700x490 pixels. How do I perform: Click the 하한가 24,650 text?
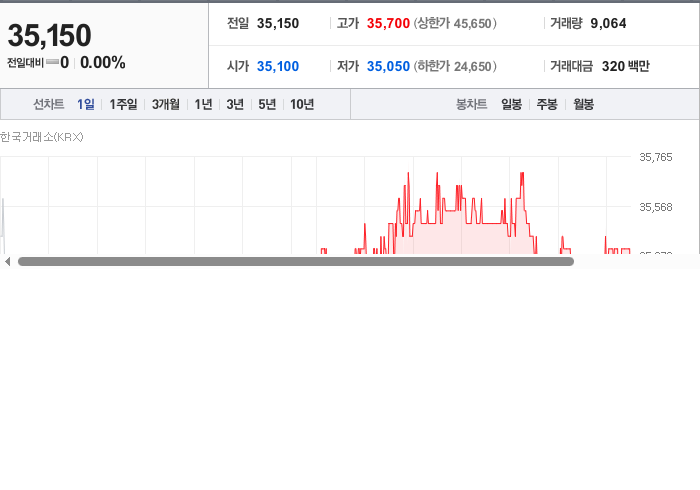(x=455, y=66)
